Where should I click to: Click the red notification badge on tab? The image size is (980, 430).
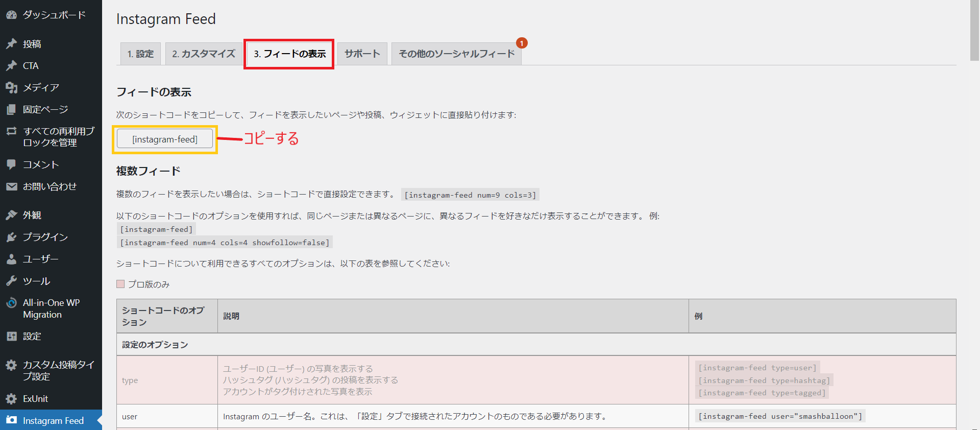pyautogui.click(x=522, y=43)
